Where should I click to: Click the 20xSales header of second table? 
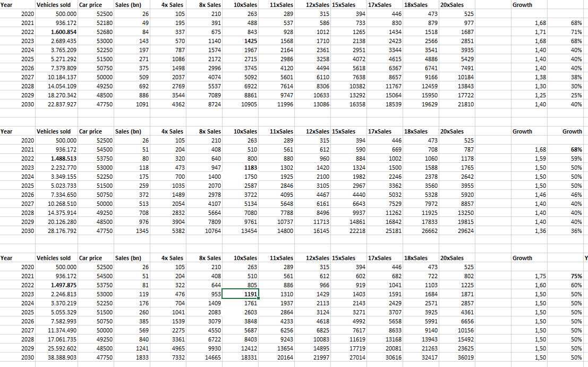(452, 131)
